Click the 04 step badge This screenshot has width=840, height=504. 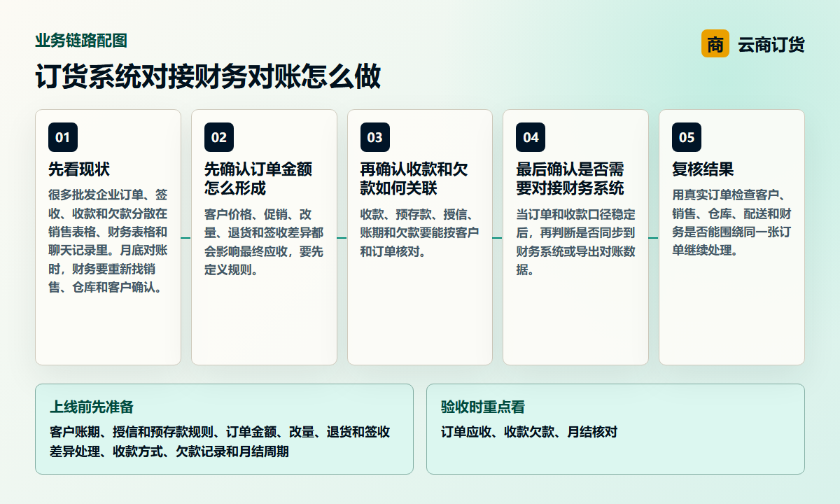(x=531, y=137)
